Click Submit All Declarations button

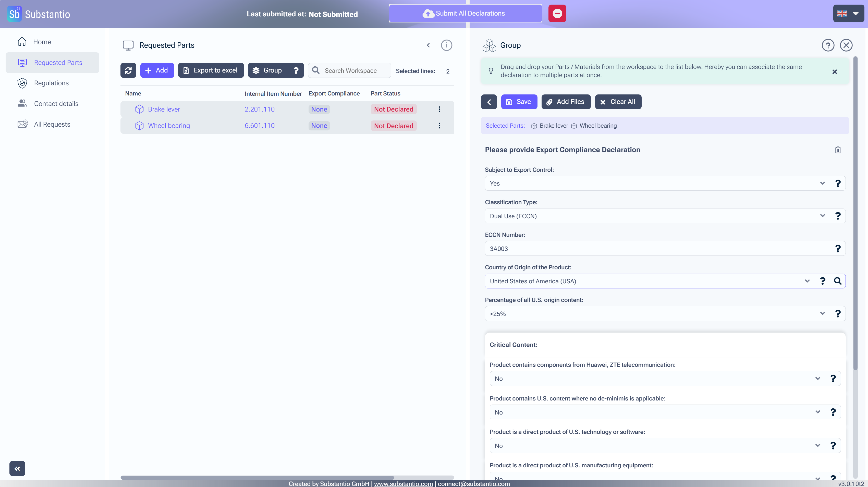(x=465, y=14)
